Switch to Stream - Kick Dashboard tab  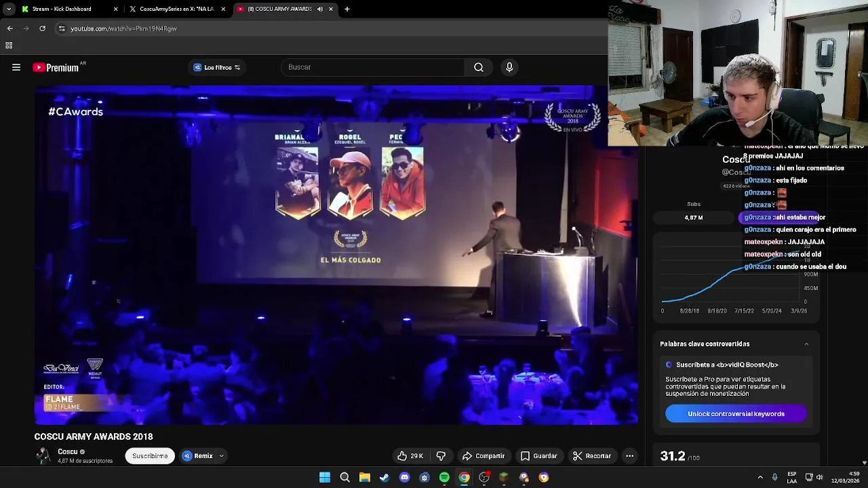[x=68, y=9]
